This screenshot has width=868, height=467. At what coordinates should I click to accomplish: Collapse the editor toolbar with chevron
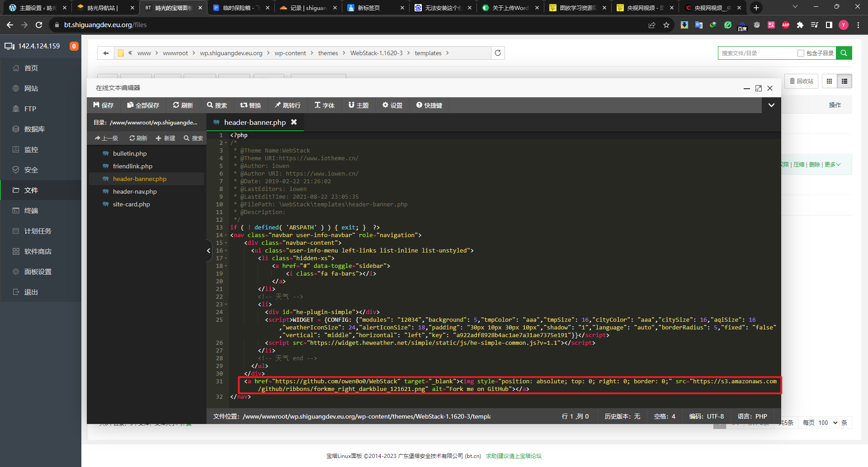coord(771,105)
